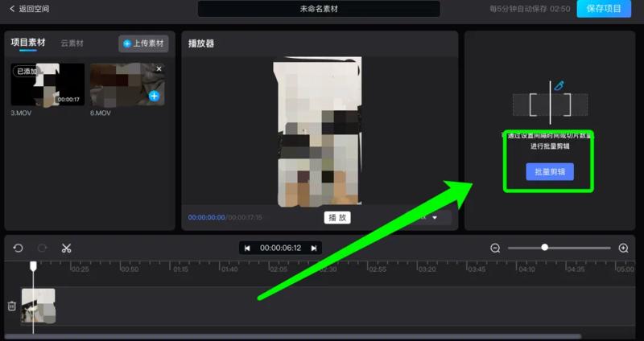Image resolution: width=644 pixels, height=341 pixels.
Task: Delete the track with the trash icon
Action: click(12, 306)
